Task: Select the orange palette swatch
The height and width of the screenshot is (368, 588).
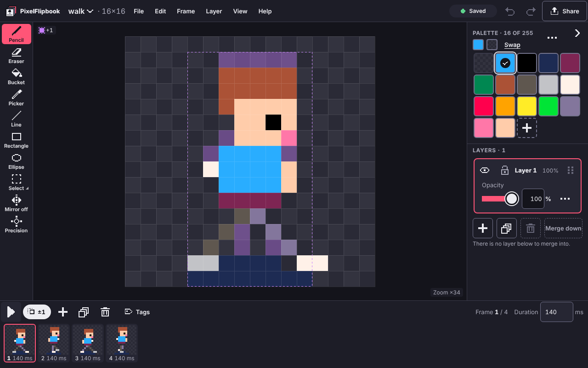Action: pos(505,106)
